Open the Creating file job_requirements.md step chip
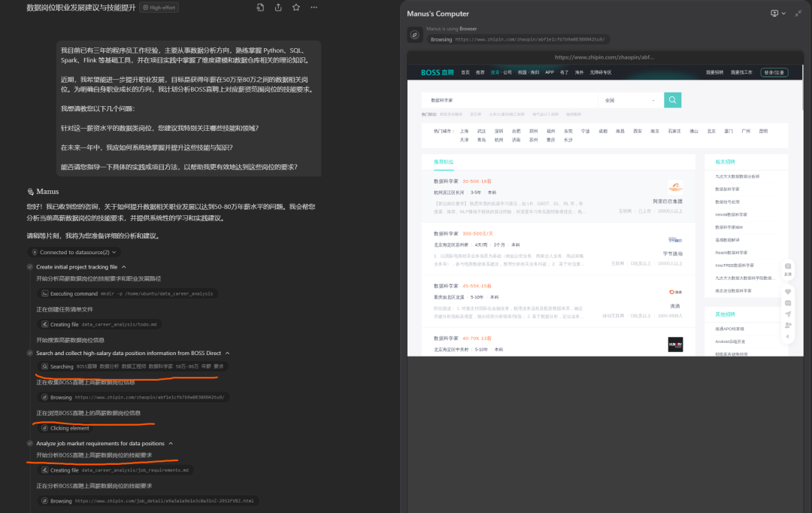 coord(116,470)
